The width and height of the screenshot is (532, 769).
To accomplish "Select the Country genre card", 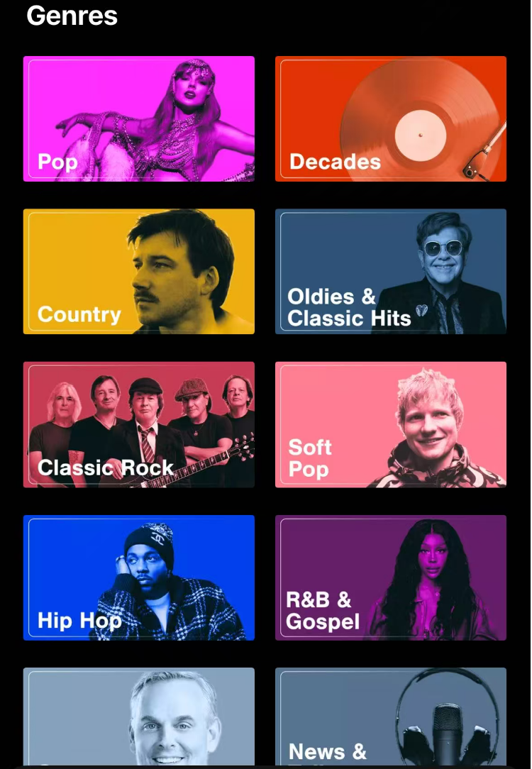I will pyautogui.click(x=139, y=271).
